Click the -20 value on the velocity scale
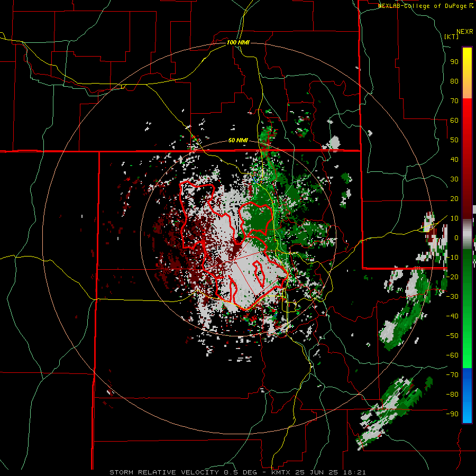This screenshot has width=476, height=476. point(452,277)
